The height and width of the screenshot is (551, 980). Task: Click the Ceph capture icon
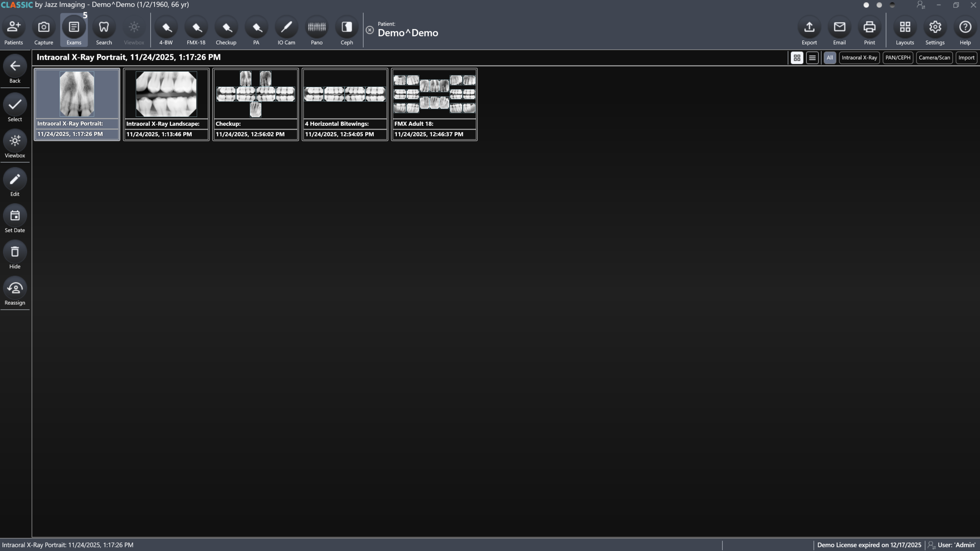(346, 28)
